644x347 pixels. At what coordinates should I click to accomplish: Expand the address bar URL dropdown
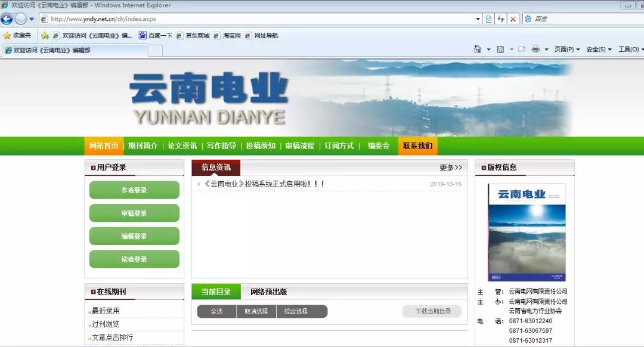[478, 19]
